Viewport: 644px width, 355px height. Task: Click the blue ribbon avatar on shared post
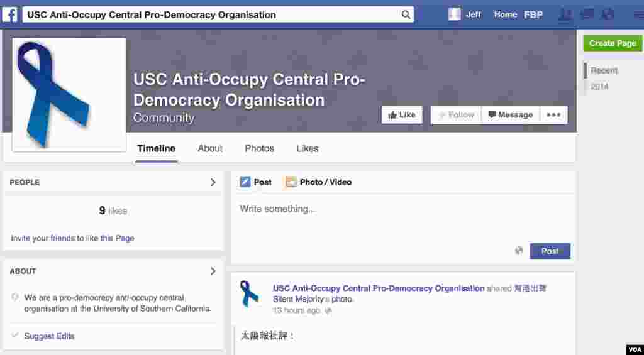click(249, 293)
